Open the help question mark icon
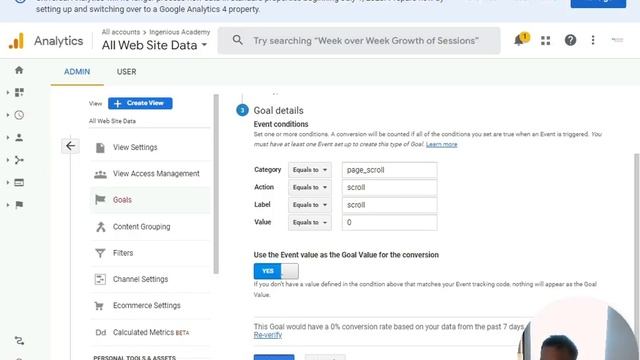The height and width of the screenshot is (360, 640). pos(570,40)
